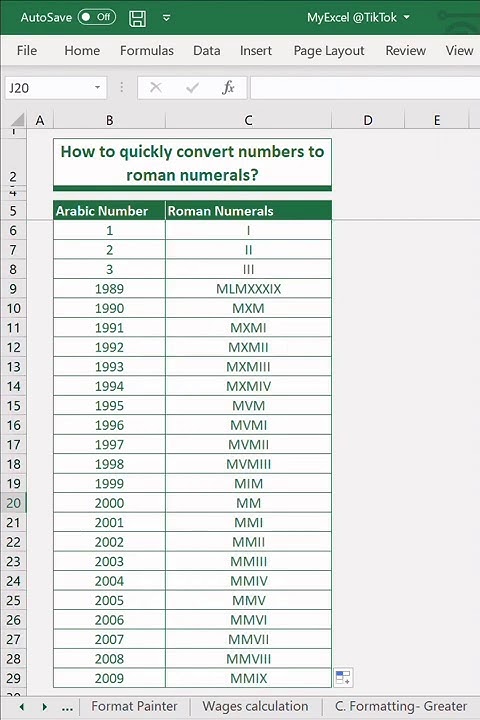Select column E header
The image size is (480, 720).
click(x=437, y=120)
